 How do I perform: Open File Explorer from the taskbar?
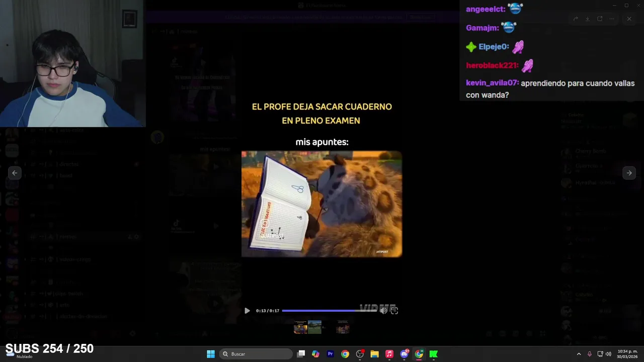pos(374,354)
